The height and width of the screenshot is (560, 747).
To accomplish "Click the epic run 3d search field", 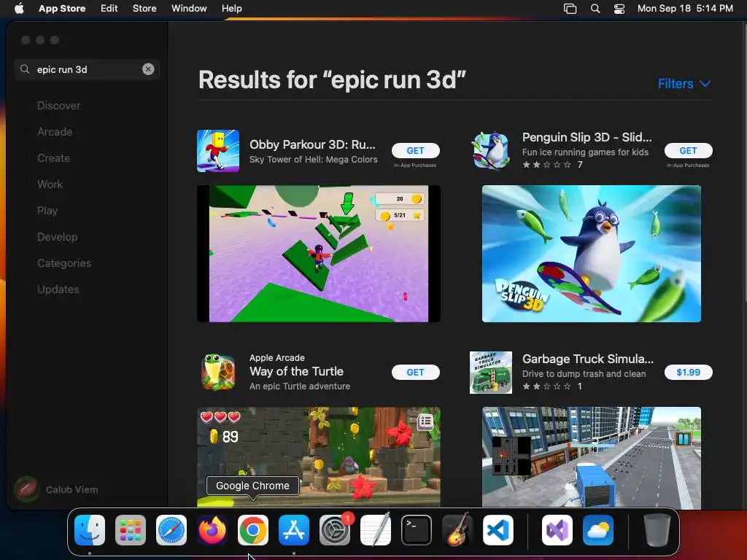I will [87, 69].
